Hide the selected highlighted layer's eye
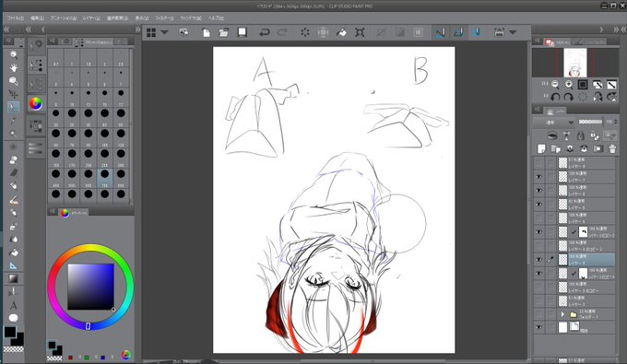 [539, 259]
